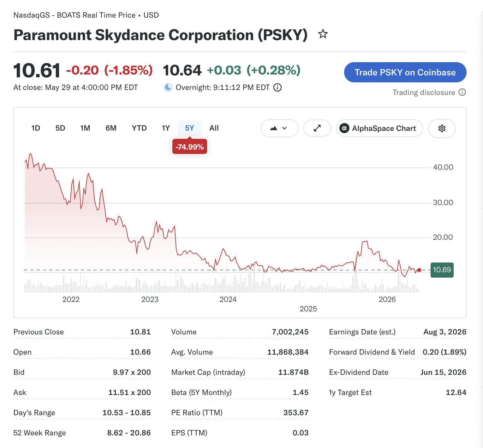Click the 40.00 price axis label
The height and width of the screenshot is (448, 483).
click(443, 167)
